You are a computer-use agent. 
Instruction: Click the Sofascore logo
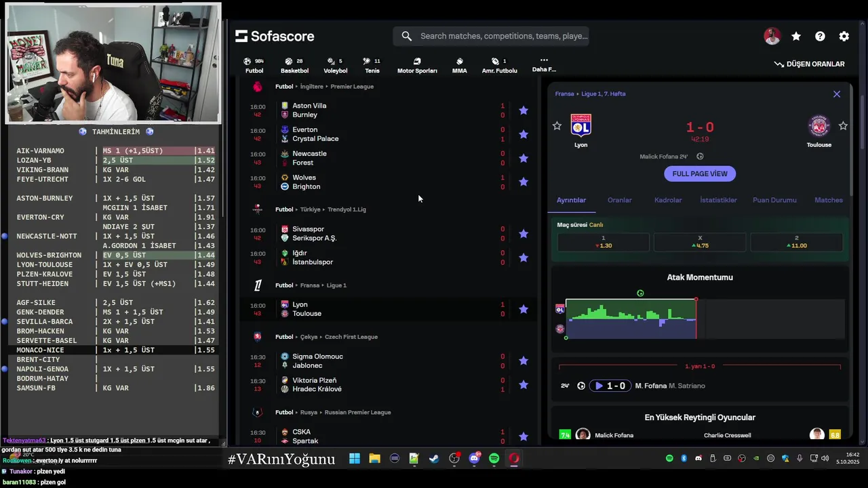(x=275, y=36)
